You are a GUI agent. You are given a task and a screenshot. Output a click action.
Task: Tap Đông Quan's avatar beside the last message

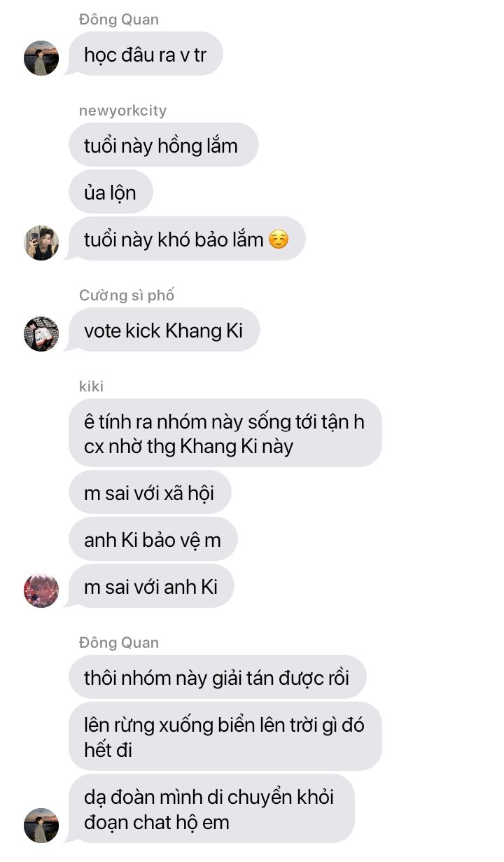[41, 825]
